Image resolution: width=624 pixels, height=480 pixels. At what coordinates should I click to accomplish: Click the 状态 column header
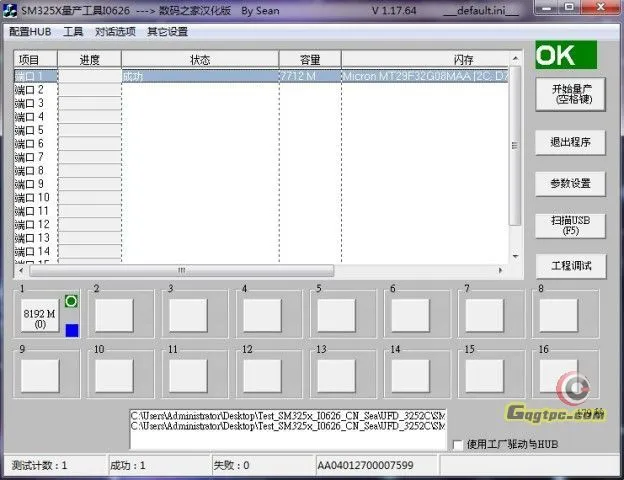(200, 60)
